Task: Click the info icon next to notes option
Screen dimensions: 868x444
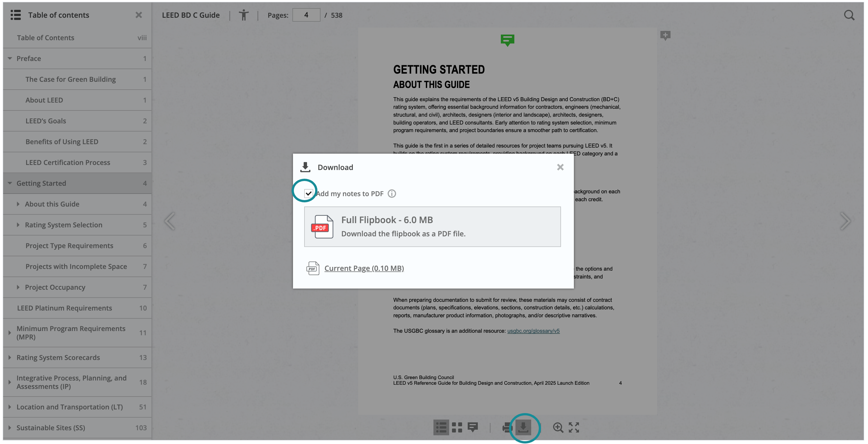Action: [392, 194]
